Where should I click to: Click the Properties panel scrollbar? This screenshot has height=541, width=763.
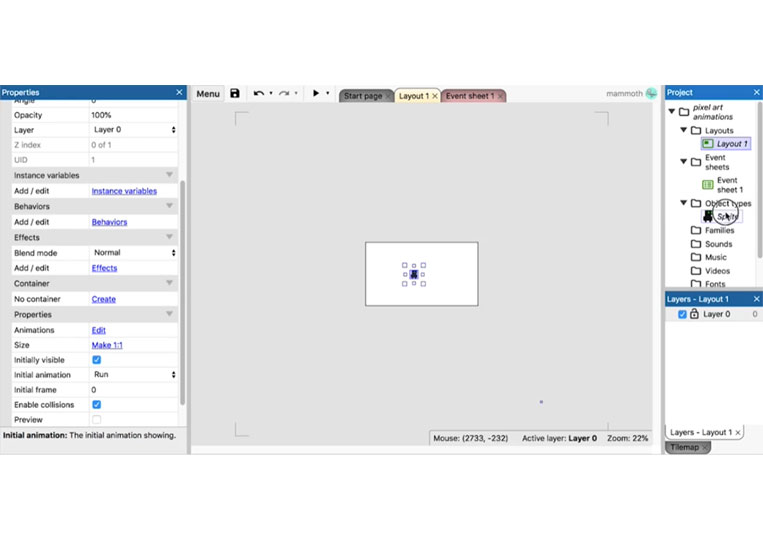(182, 292)
